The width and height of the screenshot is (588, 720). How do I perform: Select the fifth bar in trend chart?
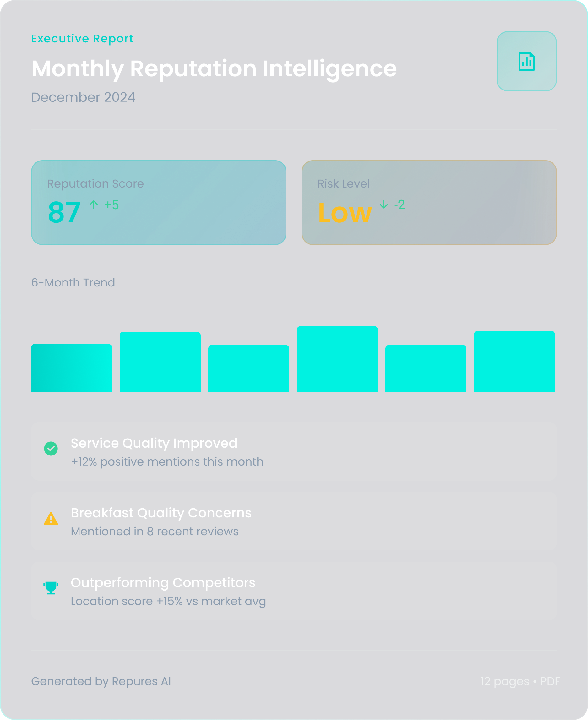pyautogui.click(x=426, y=368)
